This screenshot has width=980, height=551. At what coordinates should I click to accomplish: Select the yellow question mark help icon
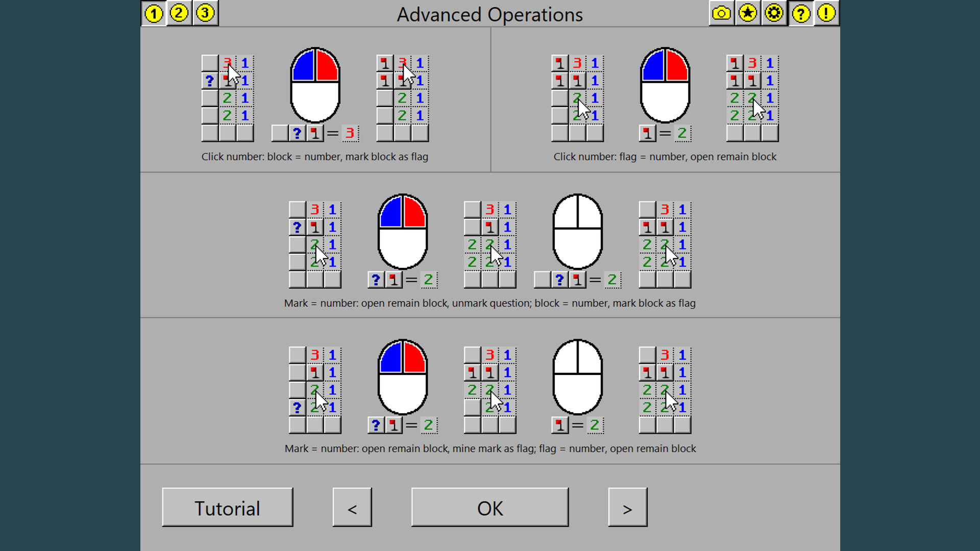[x=801, y=14]
